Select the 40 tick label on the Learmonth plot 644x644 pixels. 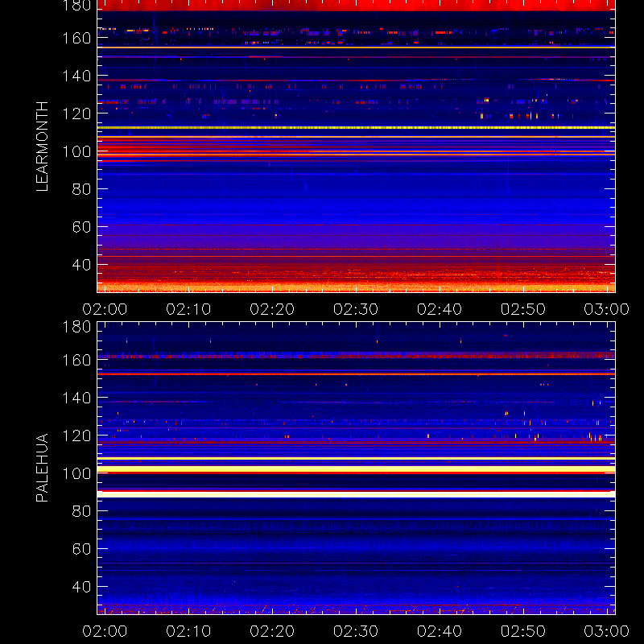click(81, 265)
